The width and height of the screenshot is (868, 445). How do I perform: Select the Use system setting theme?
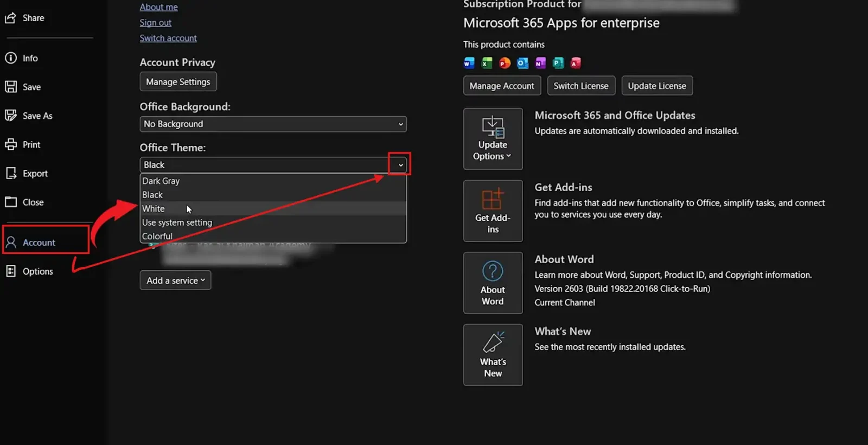tap(273, 223)
